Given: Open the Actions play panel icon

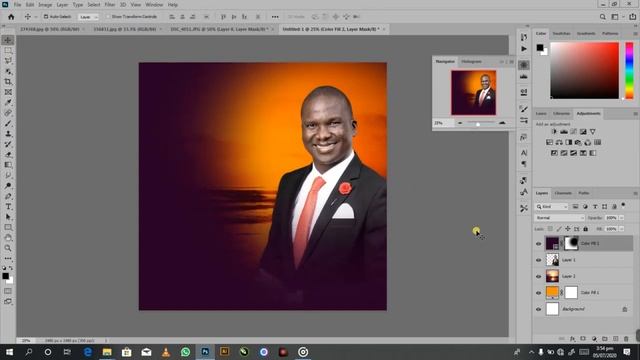Looking at the screenshot, I should (x=524, y=49).
